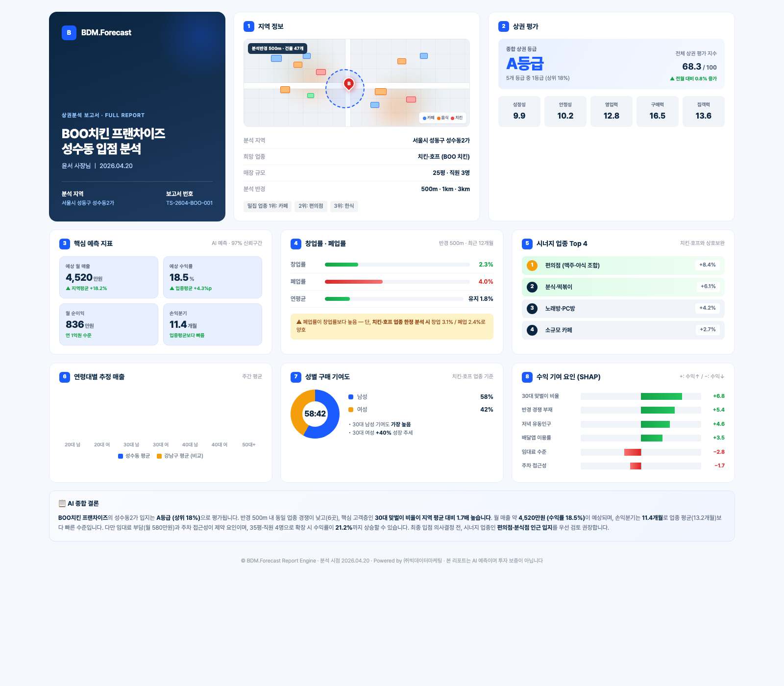Click the red 임대료 수준 SHAP bar
Image resolution: width=784 pixels, height=686 pixels.
point(633,452)
